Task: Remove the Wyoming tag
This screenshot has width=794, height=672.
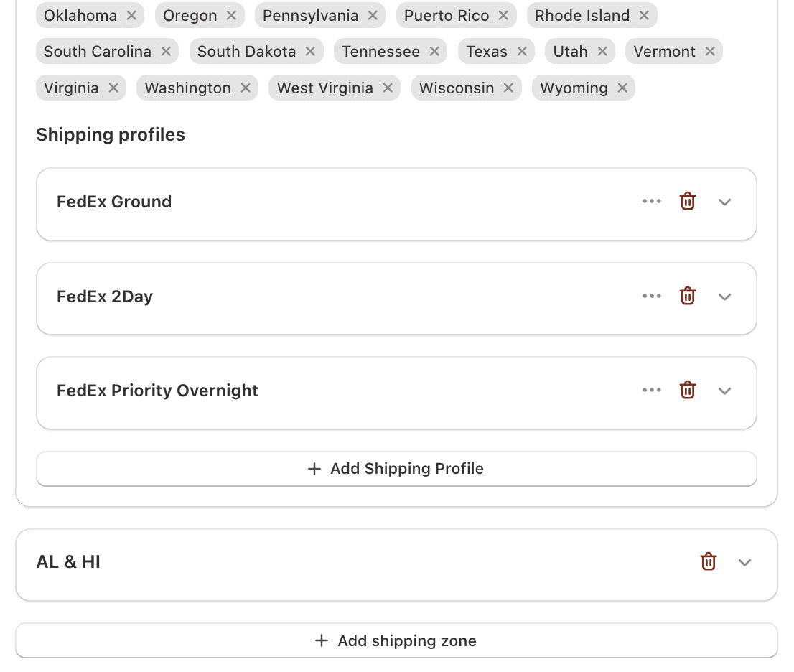Action: point(622,88)
